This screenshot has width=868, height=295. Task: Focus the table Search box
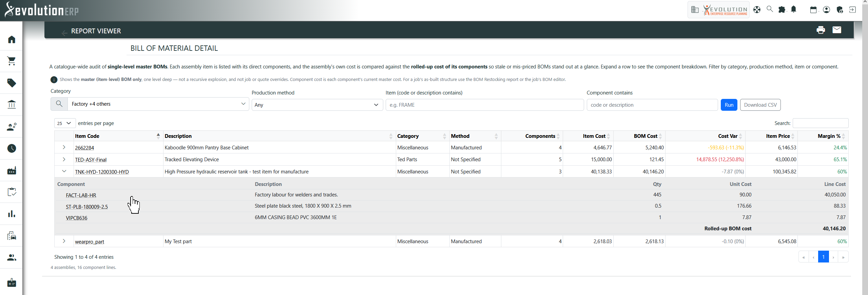[820, 123]
